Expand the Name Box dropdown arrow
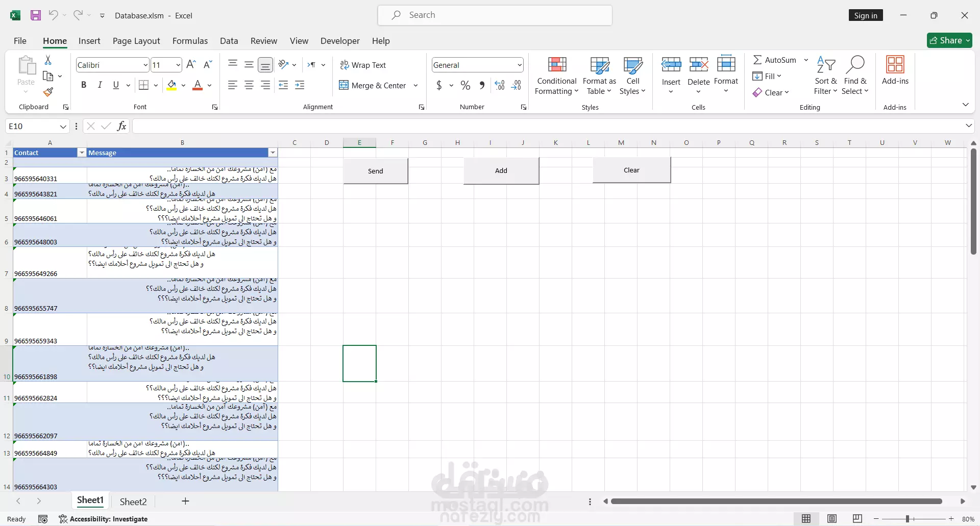The height and width of the screenshot is (526, 980). 63,126
